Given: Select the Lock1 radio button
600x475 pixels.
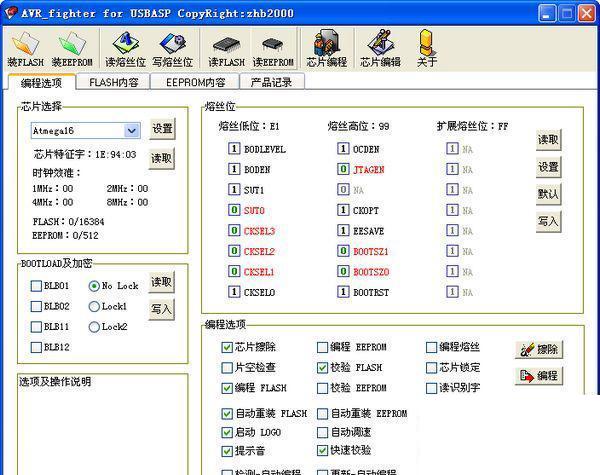Looking at the screenshot, I should pyautogui.click(x=94, y=307).
